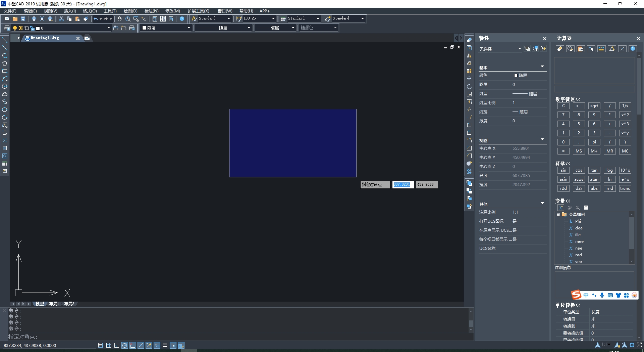Select the Erase tool in modify toolbar
The height and width of the screenshot is (352, 644).
pyautogui.click(x=469, y=40)
